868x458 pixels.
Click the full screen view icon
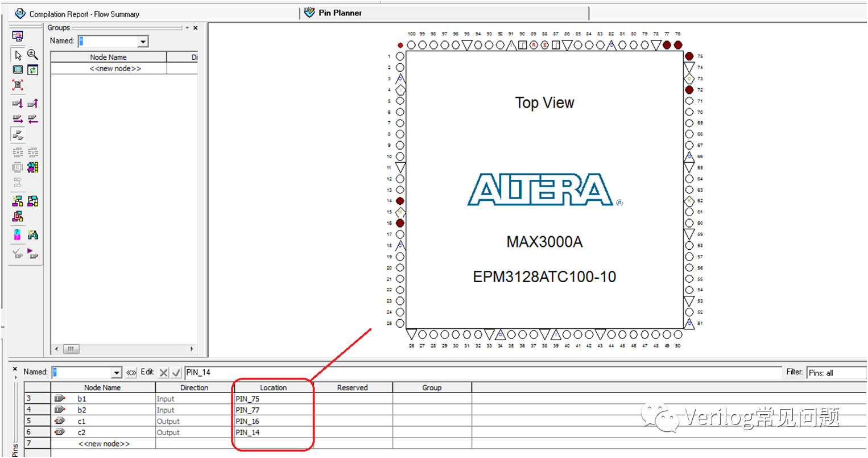(18, 69)
